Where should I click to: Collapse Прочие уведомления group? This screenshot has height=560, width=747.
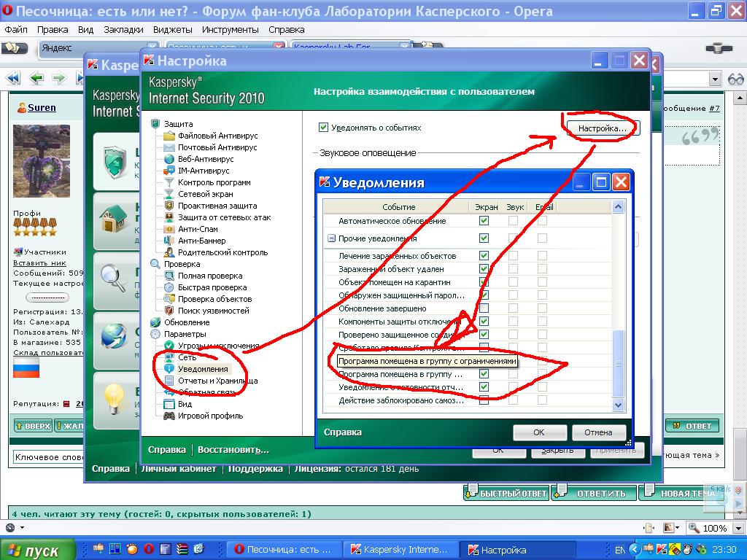(332, 238)
